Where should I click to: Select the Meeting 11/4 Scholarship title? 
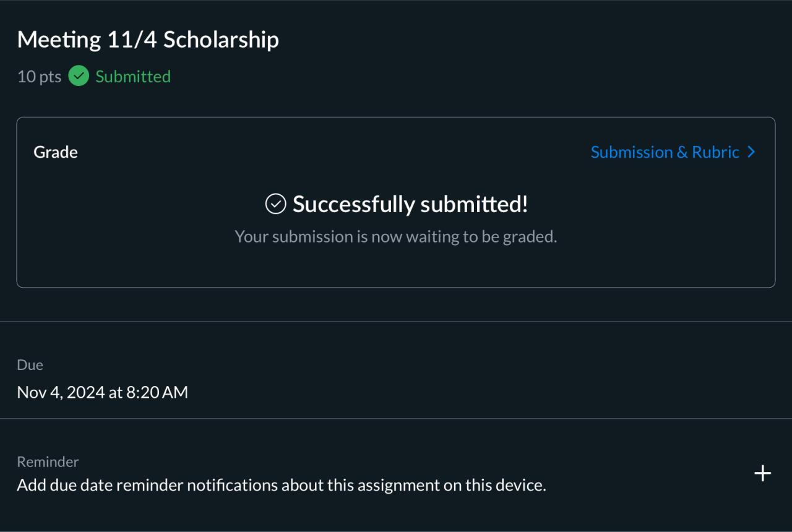(x=148, y=40)
